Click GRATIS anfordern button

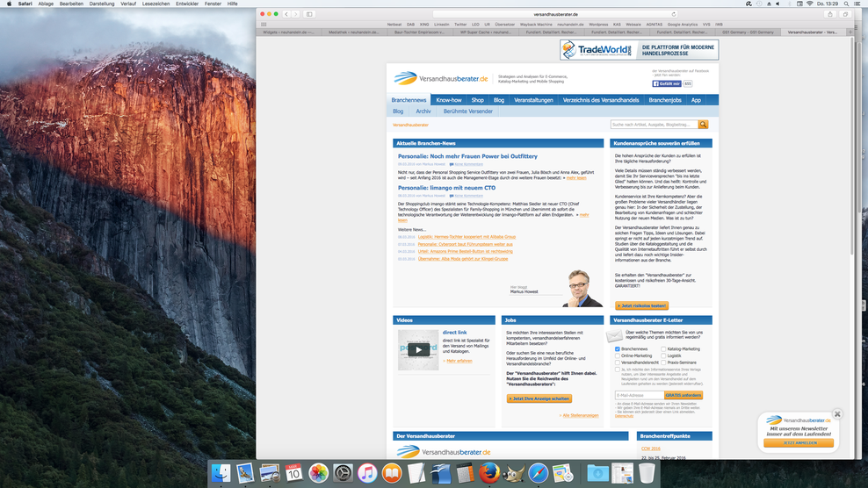[684, 395]
